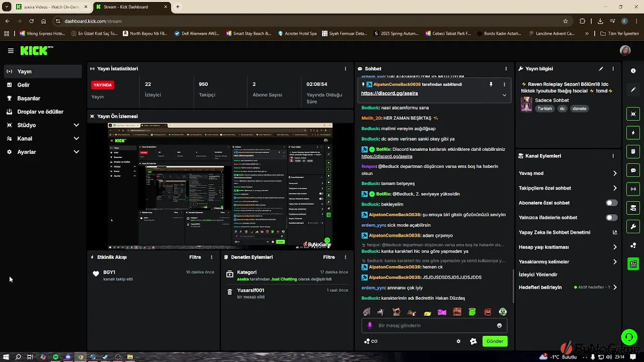The width and height of the screenshot is (644, 362).
Task: Open the hamburger menu beside the Kick logo
Action: (x=11, y=51)
